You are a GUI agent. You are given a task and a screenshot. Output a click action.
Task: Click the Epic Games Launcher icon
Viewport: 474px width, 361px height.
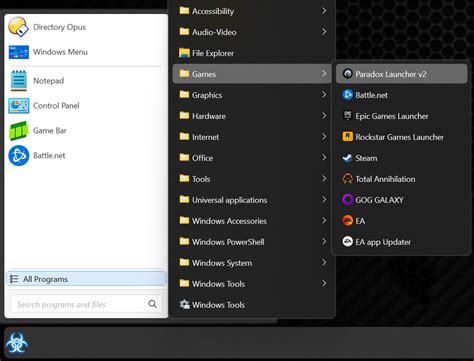(x=347, y=116)
